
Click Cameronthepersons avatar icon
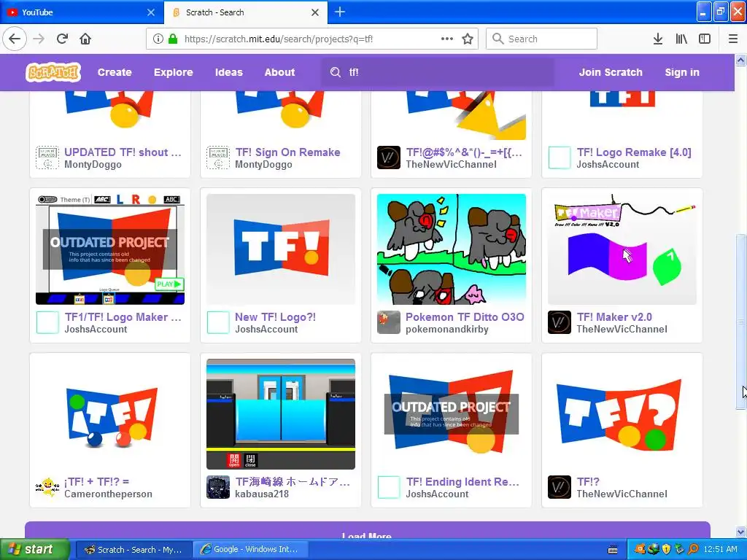point(47,488)
